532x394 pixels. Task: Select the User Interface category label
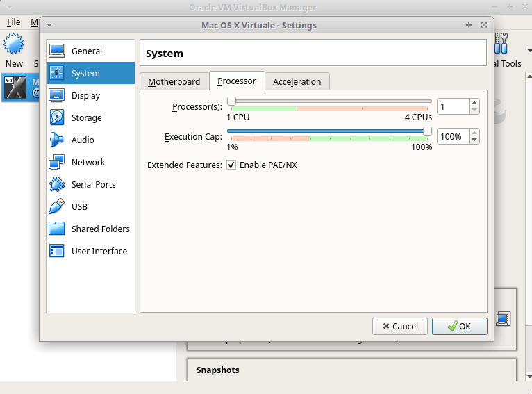(99, 251)
